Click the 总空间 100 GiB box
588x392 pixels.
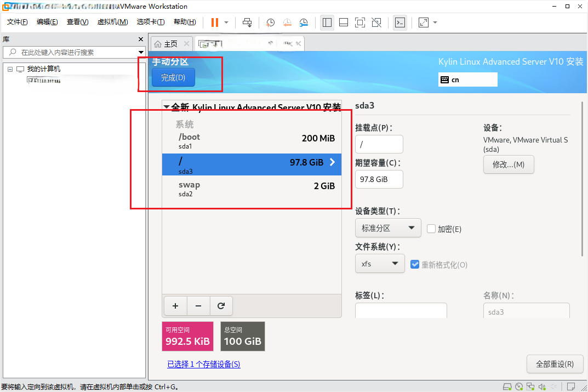click(243, 336)
